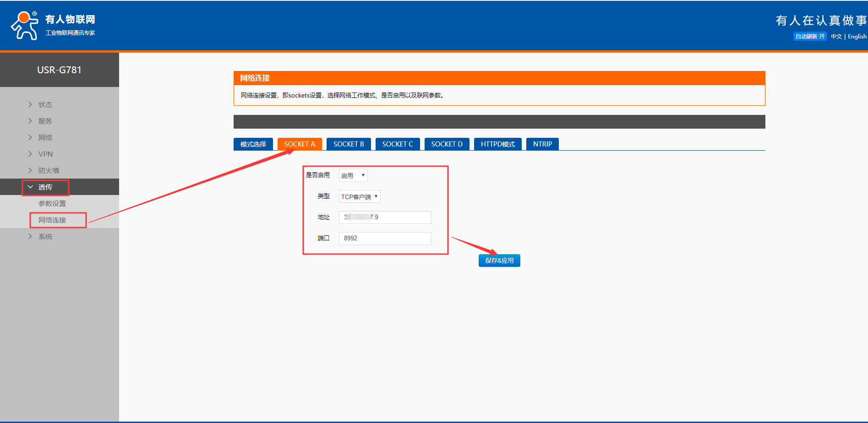Collapse the 透传 sidebar section
This screenshot has width=868, height=423.
45,187
